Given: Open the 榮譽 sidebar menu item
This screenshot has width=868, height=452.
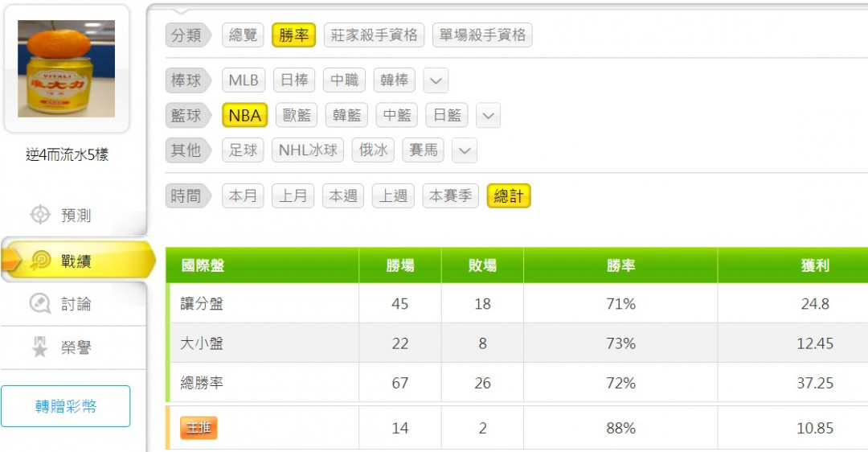Looking at the screenshot, I should 74,347.
